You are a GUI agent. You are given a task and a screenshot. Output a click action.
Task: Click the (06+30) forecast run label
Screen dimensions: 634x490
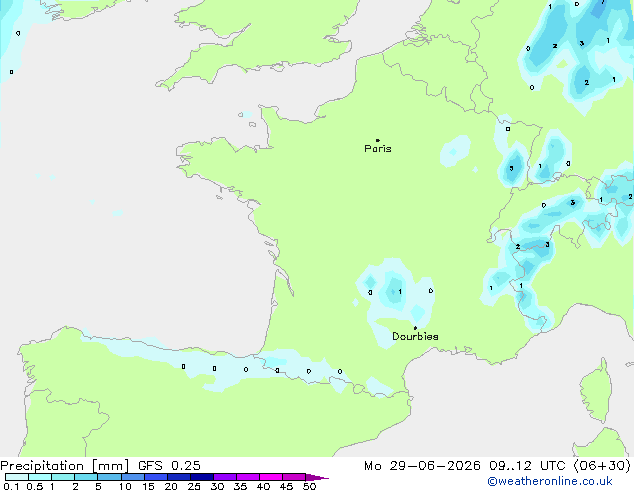602,466
